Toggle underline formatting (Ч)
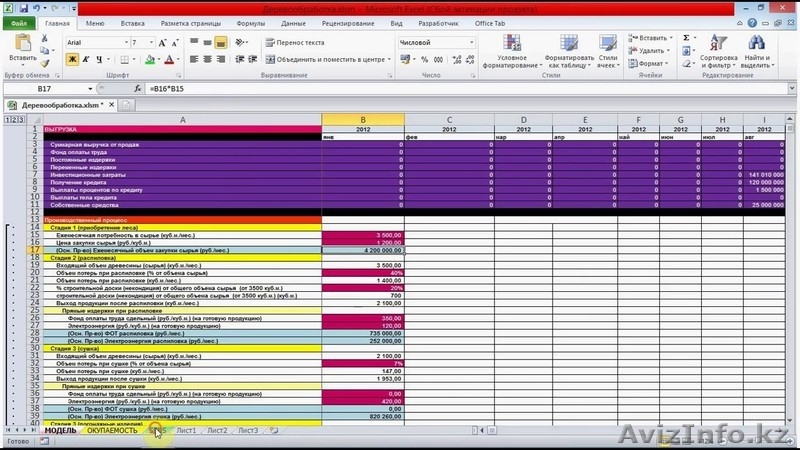This screenshot has height=450, width=800. click(x=101, y=59)
